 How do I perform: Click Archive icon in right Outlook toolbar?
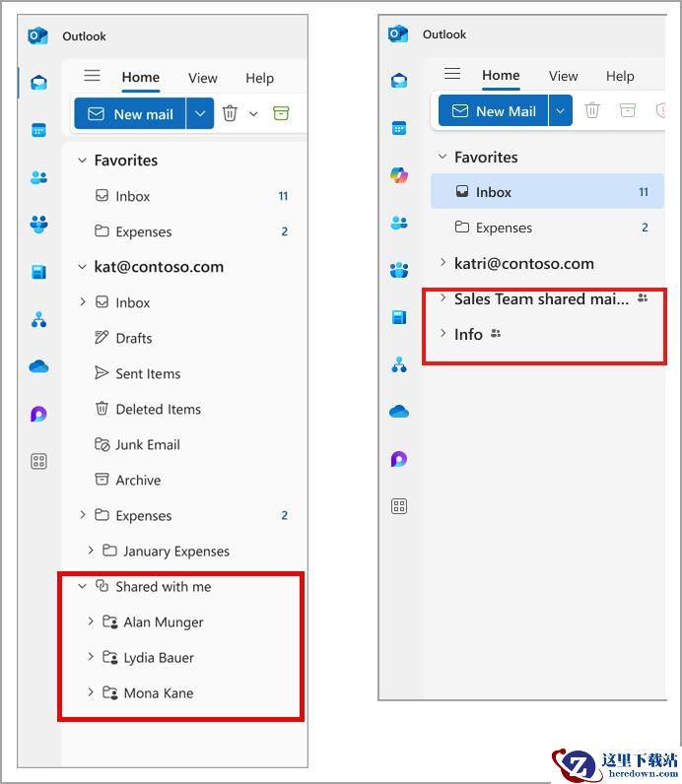pyautogui.click(x=628, y=110)
